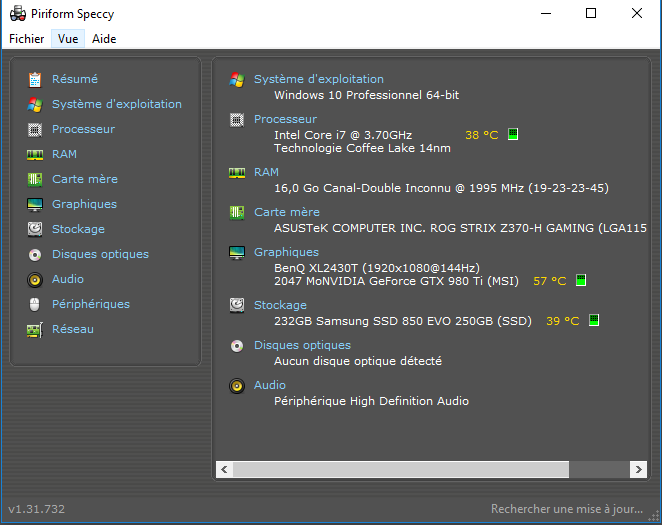Click the CPU chip icon in main summary panel
Image resolution: width=662 pixels, height=525 pixels.
237,120
